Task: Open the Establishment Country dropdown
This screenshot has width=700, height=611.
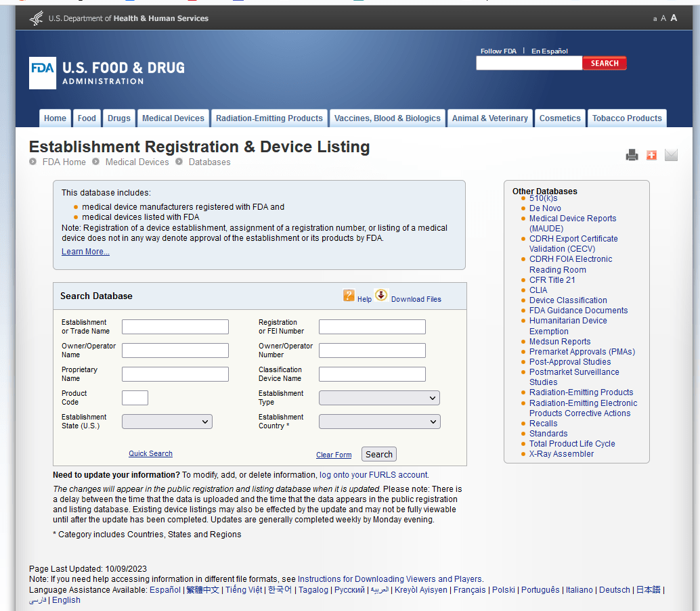Action: pos(379,422)
